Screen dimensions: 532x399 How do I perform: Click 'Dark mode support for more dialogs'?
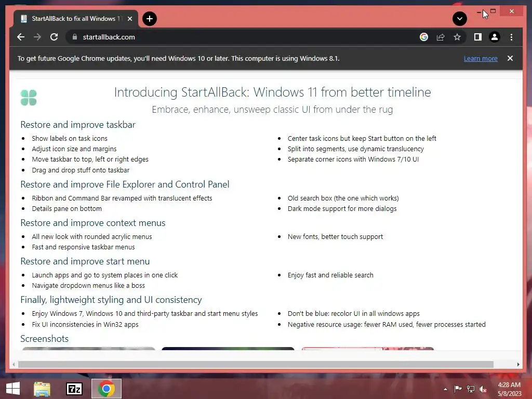point(342,209)
